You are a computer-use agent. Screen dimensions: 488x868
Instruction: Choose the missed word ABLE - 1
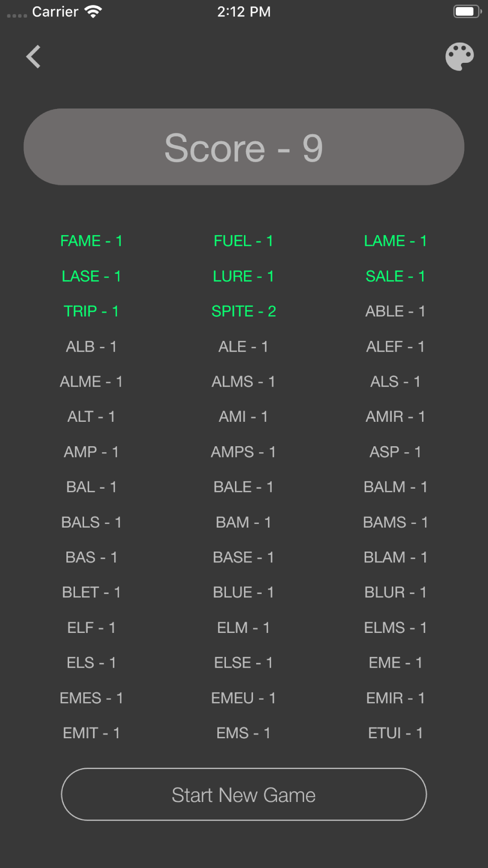[x=395, y=311]
